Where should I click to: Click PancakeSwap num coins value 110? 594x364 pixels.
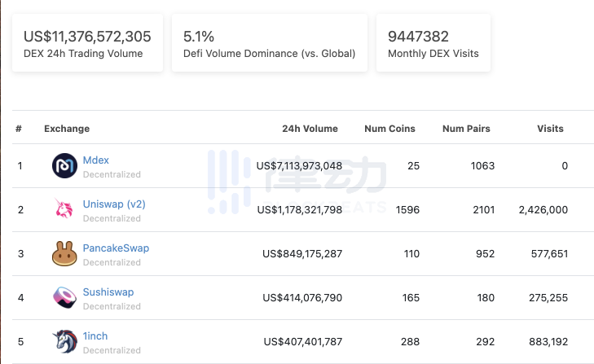pos(411,253)
